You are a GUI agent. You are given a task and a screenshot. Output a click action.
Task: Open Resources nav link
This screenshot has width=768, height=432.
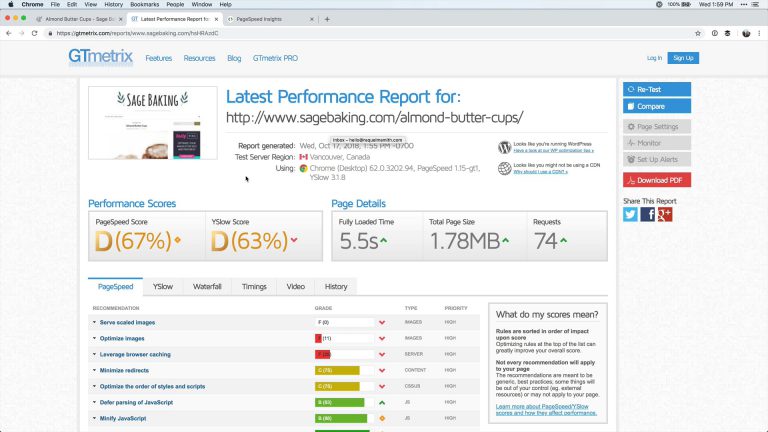tap(199, 58)
